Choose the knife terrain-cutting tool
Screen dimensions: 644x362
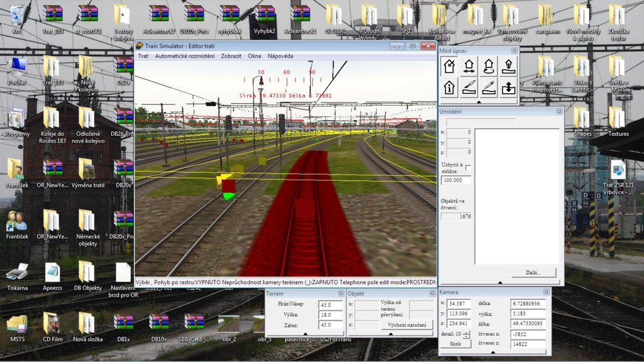coord(469,87)
